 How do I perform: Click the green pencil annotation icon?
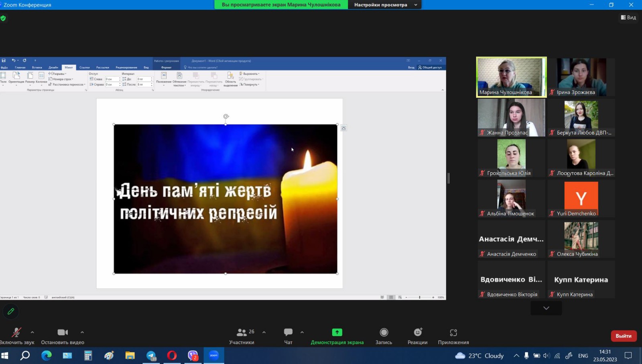click(x=11, y=311)
